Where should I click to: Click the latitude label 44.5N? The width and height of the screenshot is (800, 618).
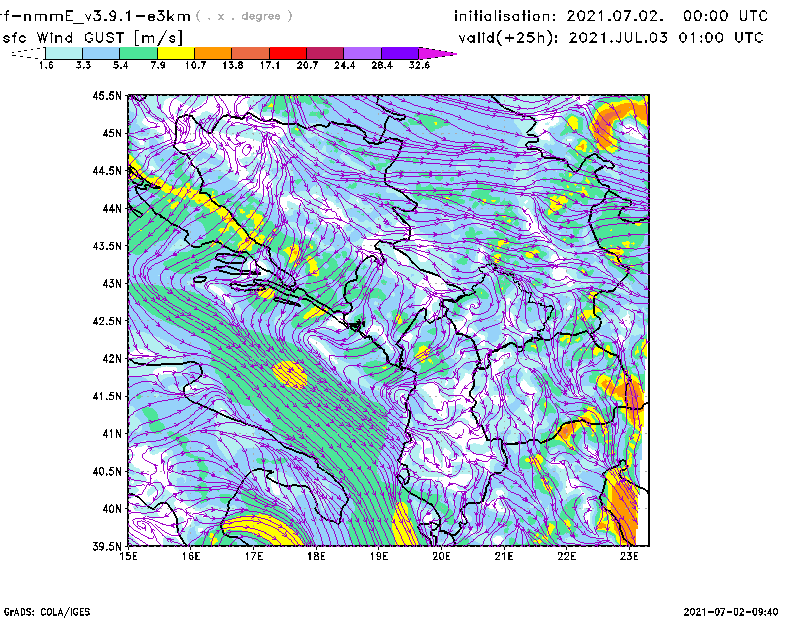tap(107, 170)
